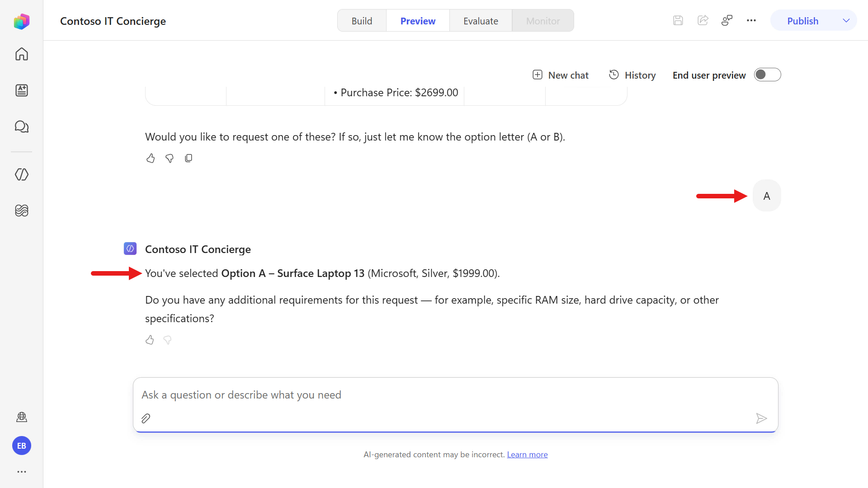The width and height of the screenshot is (868, 488).
Task: Click the attach file paperclip icon
Action: 146,418
